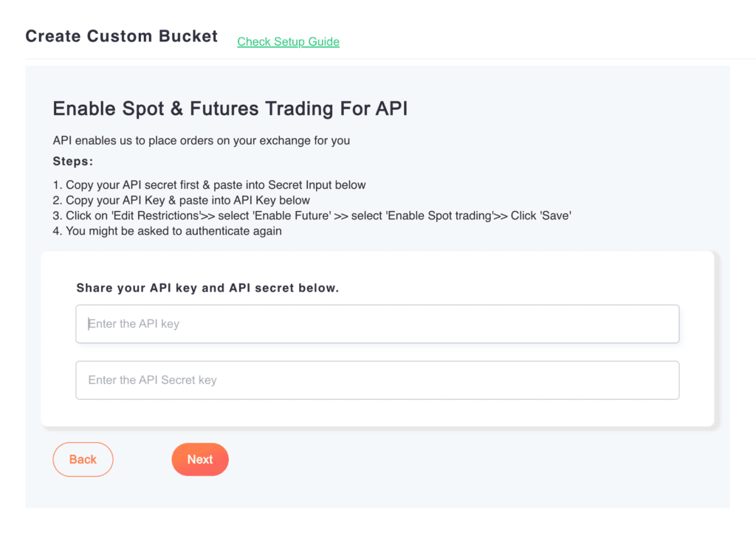The height and width of the screenshot is (535, 756).
Task: Focus the 'Enter the API key' field
Action: coord(377,324)
